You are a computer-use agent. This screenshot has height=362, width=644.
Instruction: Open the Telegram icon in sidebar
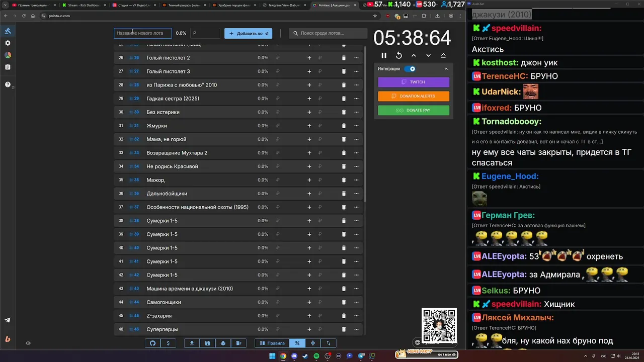(8, 320)
